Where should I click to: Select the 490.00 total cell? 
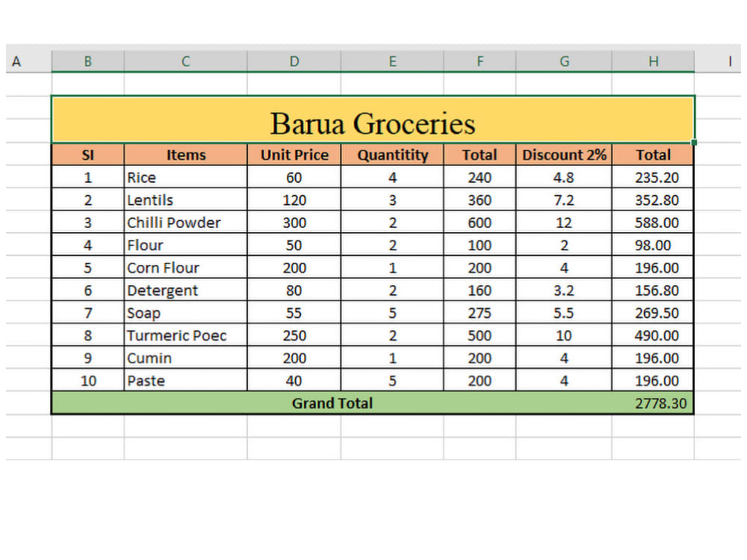click(653, 335)
